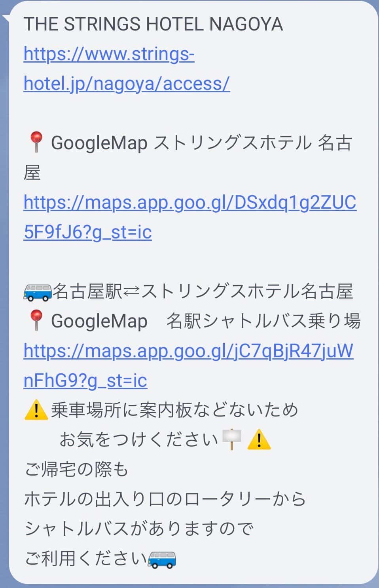Viewport: 379px width, 588px height.
Task: Click the ホテルの出入り口のロータリーから line
Action: tap(165, 499)
